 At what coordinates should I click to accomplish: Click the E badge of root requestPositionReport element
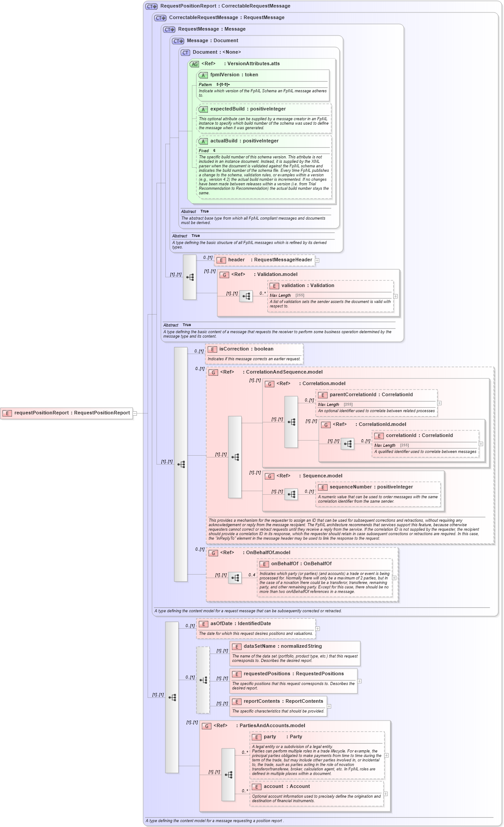(7, 413)
